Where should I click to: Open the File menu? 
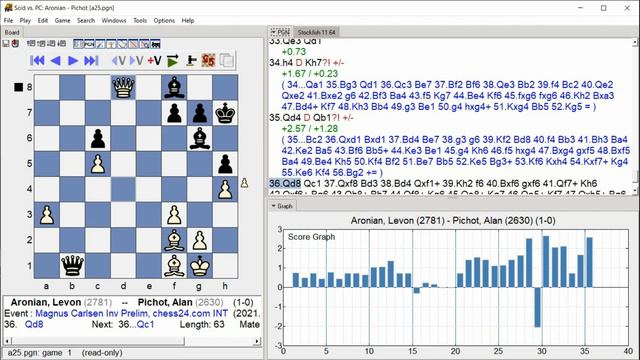click(8, 20)
